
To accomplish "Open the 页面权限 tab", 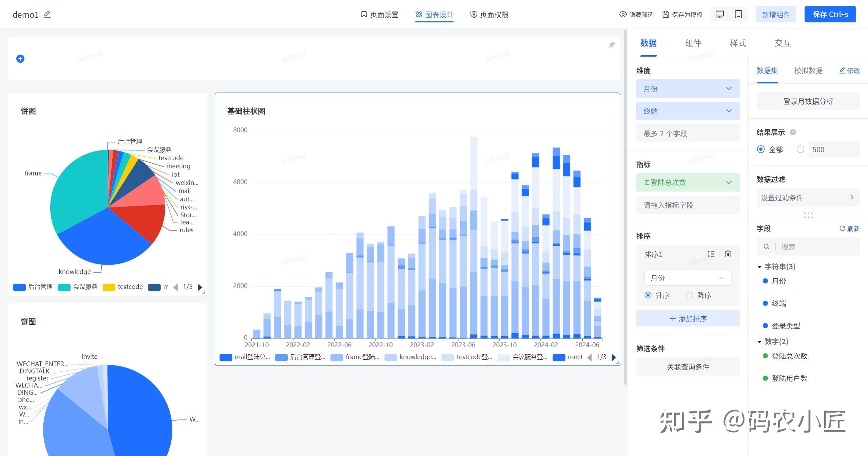I will click(x=489, y=15).
